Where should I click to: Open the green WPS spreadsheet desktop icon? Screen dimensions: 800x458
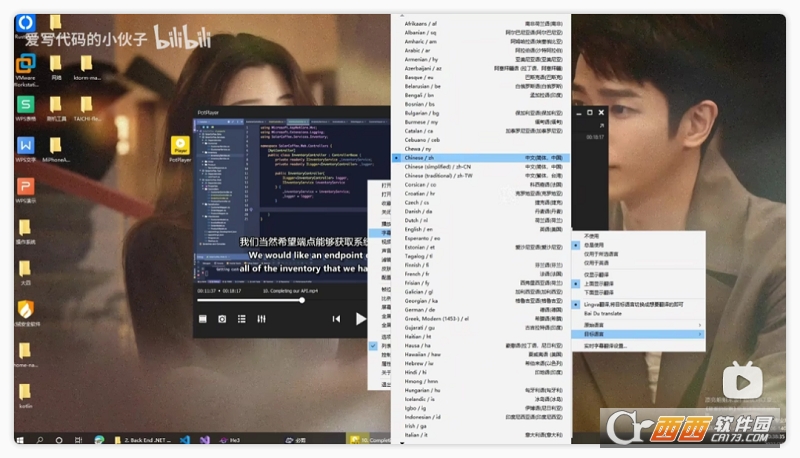point(26,108)
